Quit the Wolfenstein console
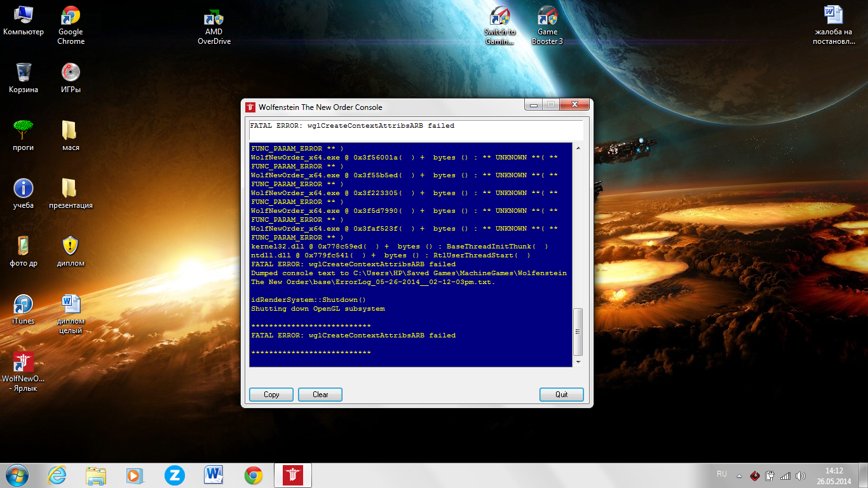 click(561, 395)
